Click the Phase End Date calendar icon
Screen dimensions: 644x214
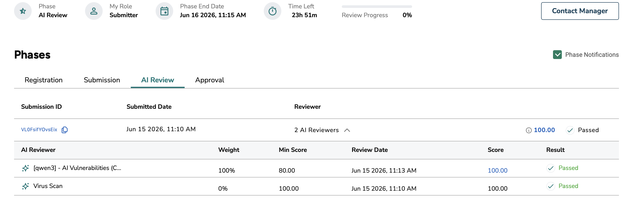pos(164,11)
